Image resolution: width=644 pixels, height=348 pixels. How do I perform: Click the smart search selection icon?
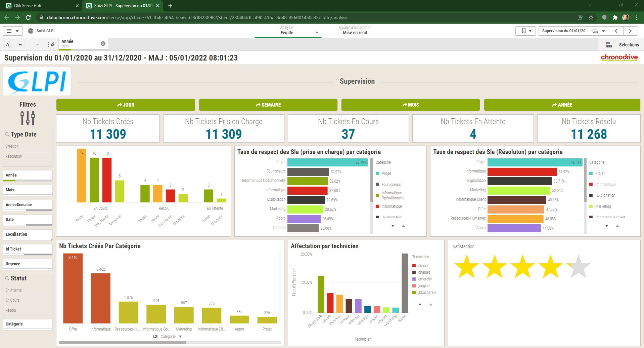tap(7, 44)
